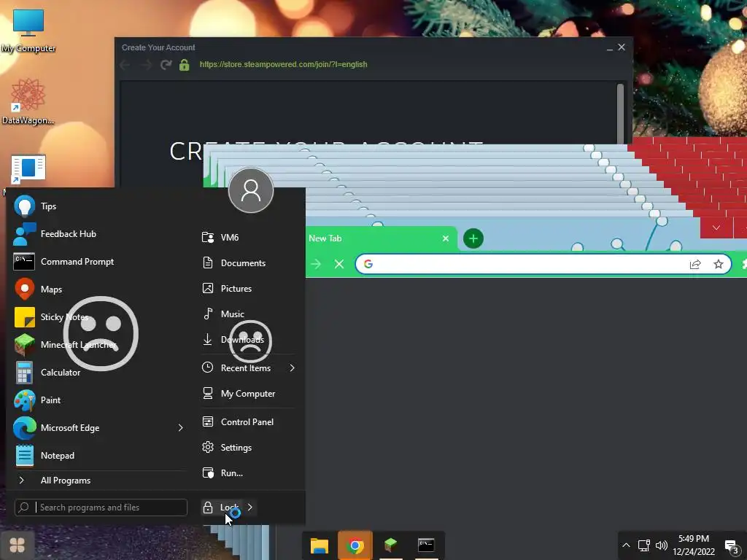Click the Start button on taskbar

18,545
